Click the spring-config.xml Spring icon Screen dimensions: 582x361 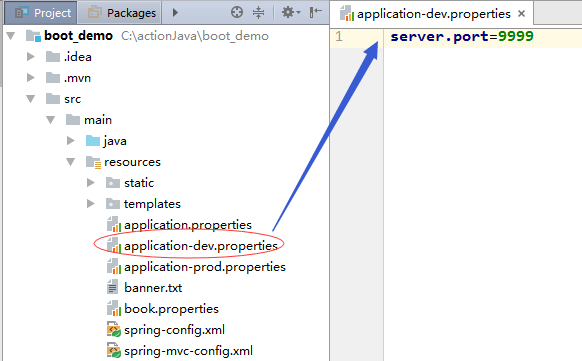click(114, 329)
